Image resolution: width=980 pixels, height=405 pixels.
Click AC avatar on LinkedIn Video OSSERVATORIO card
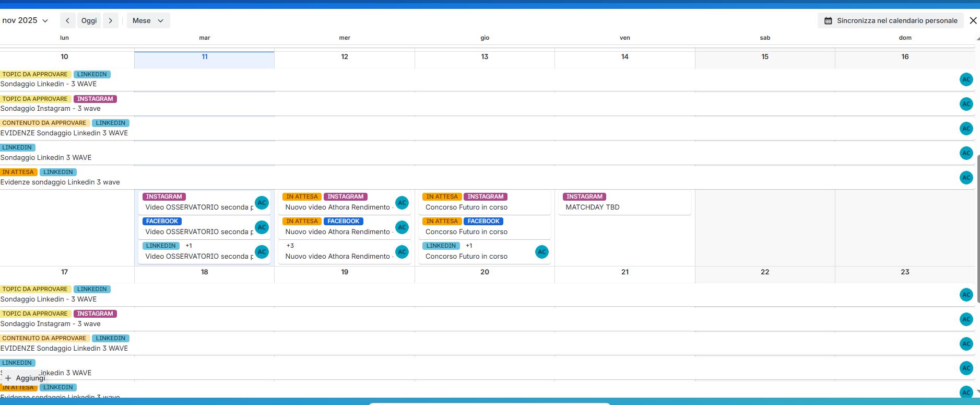point(262,252)
